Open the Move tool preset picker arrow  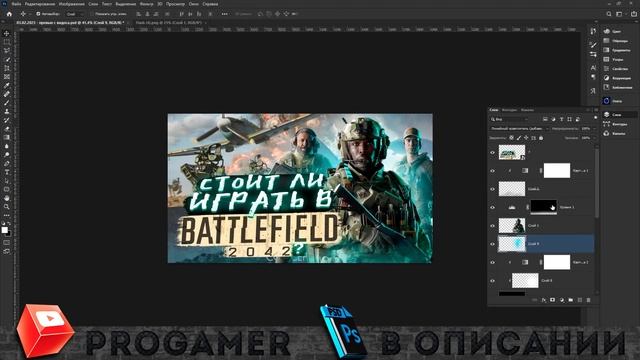click(x=29, y=14)
